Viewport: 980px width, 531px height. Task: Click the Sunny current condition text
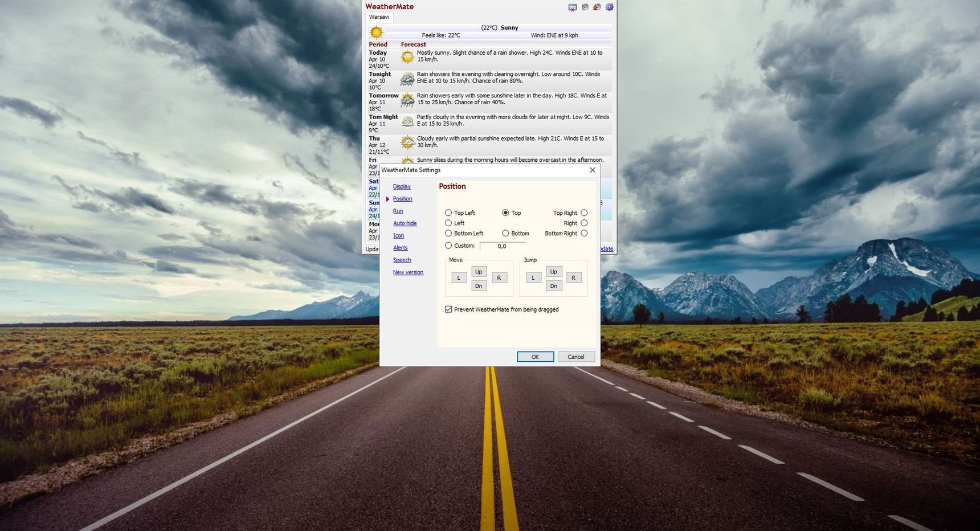click(x=509, y=27)
